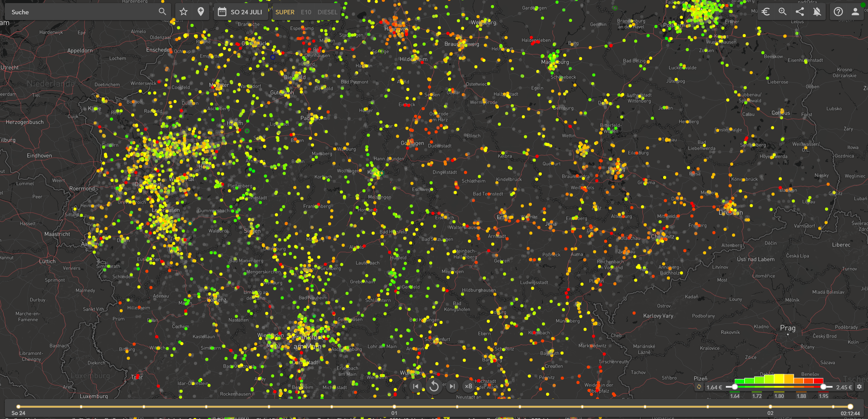Click the zoom magnifier icon at top right
The height and width of the screenshot is (419, 868).
(x=782, y=12)
